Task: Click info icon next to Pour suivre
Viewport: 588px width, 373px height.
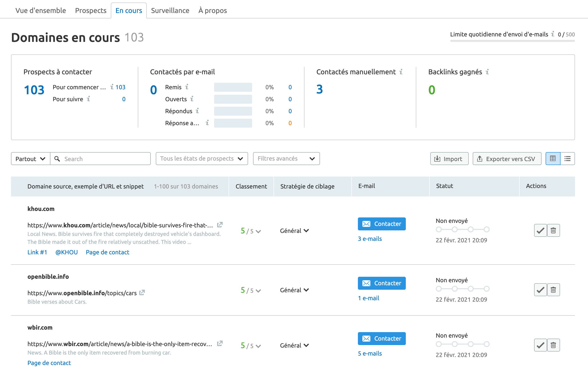Action: coord(88,99)
